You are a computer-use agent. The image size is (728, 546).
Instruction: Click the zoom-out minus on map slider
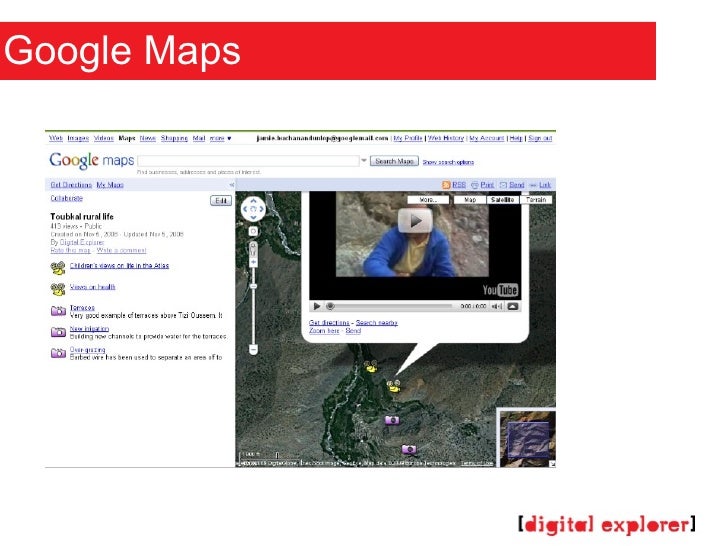click(253, 349)
